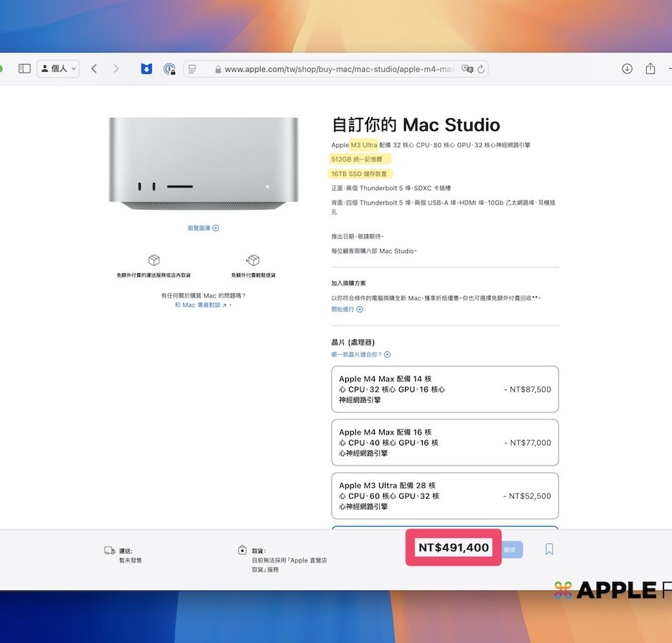Open Safari downloads list
This screenshot has height=643, width=672.
click(627, 69)
